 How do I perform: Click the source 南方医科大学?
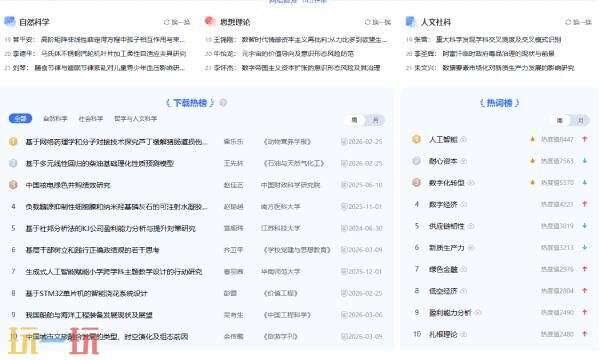(x=280, y=207)
